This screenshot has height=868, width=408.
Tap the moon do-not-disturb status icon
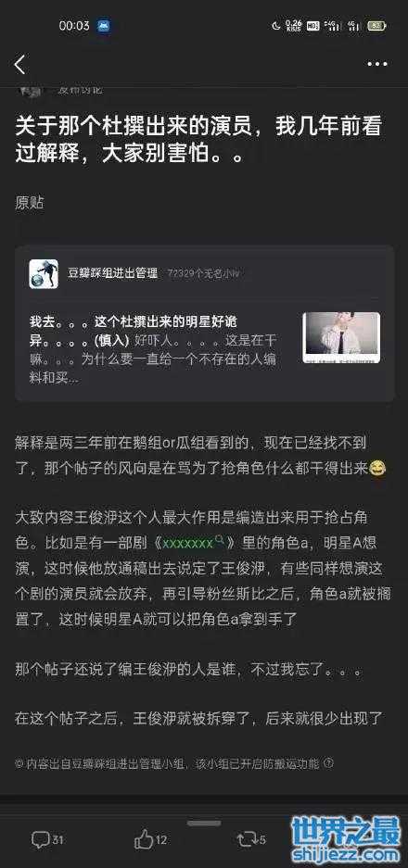point(276,26)
